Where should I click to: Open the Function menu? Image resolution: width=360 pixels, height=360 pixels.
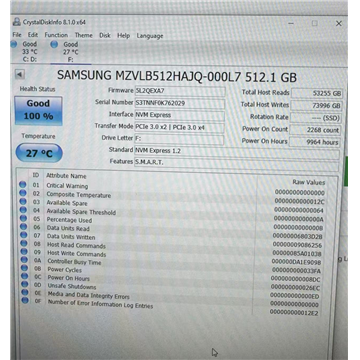pyautogui.click(x=56, y=35)
